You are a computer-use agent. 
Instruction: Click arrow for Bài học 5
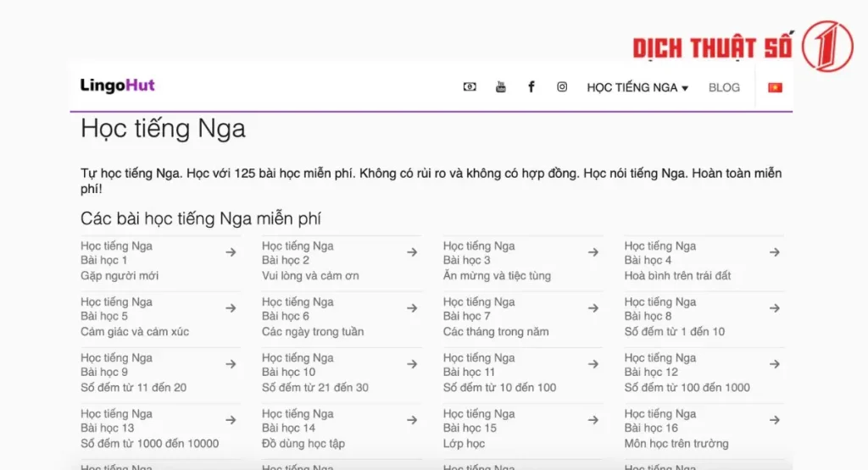pos(231,308)
